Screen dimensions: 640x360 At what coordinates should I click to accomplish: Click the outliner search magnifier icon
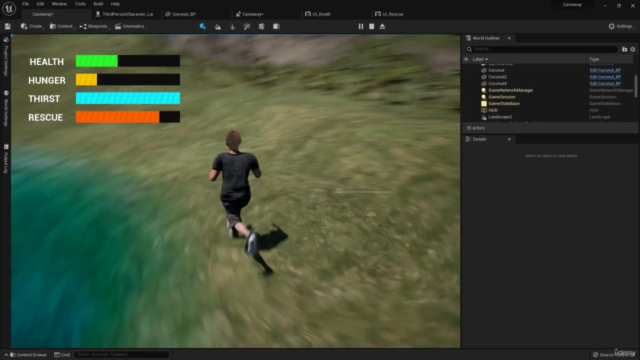tap(469, 49)
